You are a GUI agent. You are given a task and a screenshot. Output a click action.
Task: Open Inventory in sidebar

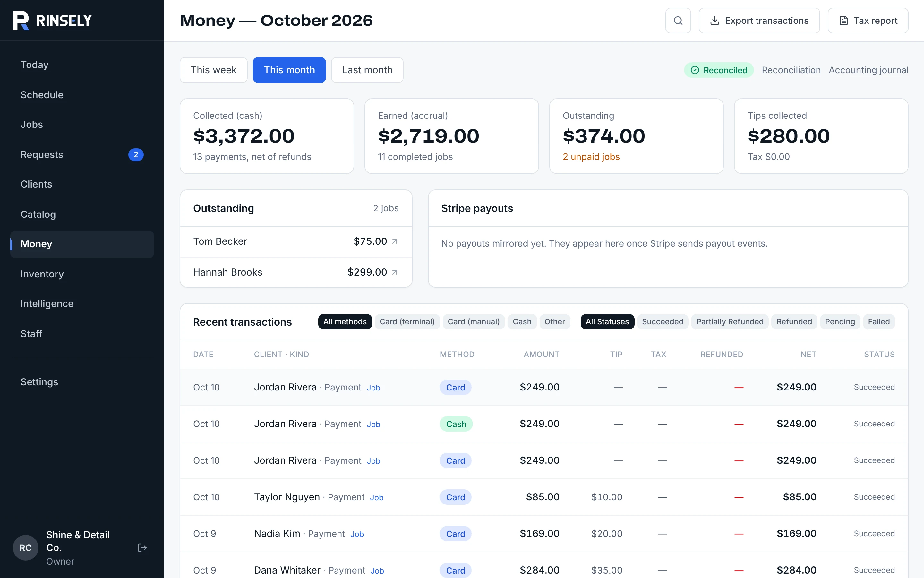pyautogui.click(x=82, y=274)
